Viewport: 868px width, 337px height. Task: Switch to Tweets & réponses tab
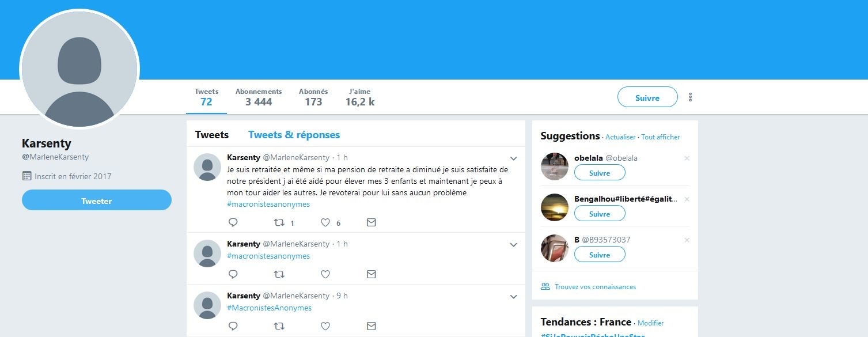coord(294,135)
